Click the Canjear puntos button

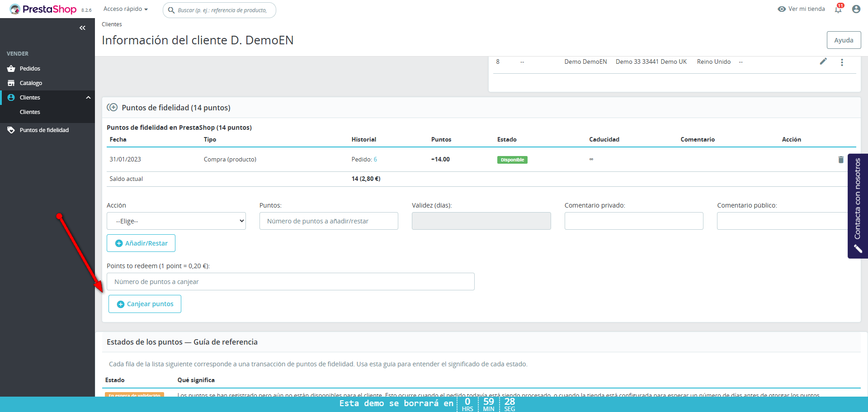click(145, 304)
